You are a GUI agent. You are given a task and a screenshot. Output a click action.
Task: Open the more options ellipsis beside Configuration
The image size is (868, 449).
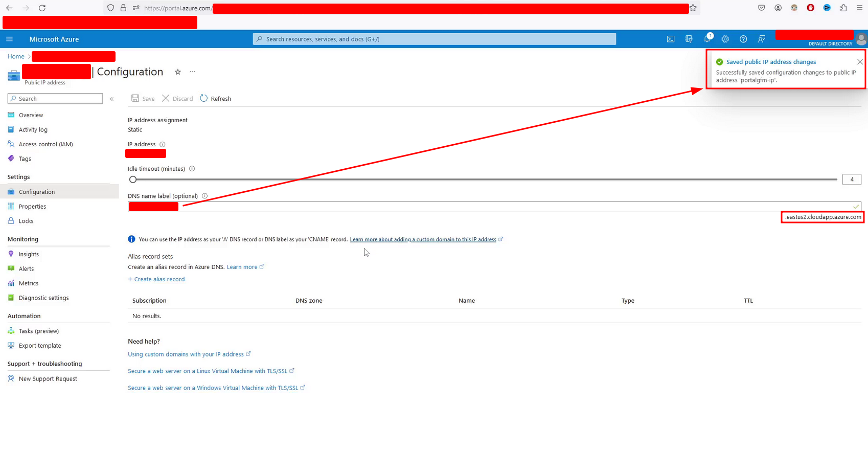pos(192,72)
